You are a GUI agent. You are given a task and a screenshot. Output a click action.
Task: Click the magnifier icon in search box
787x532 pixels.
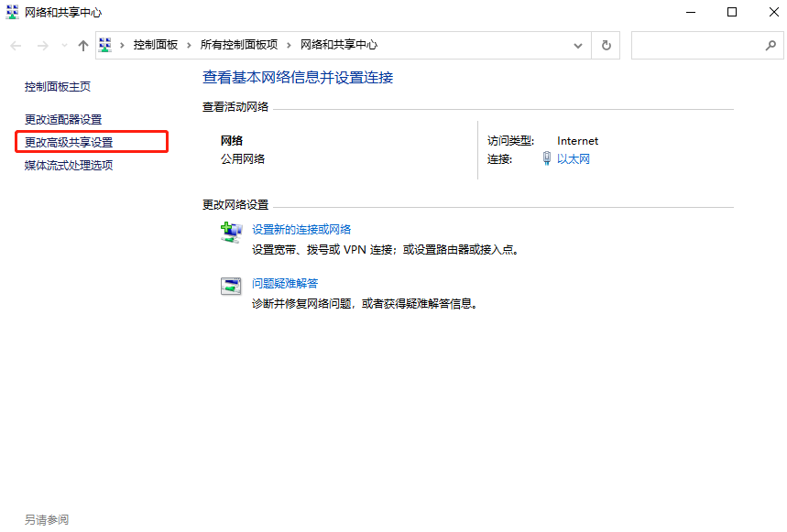pos(771,45)
